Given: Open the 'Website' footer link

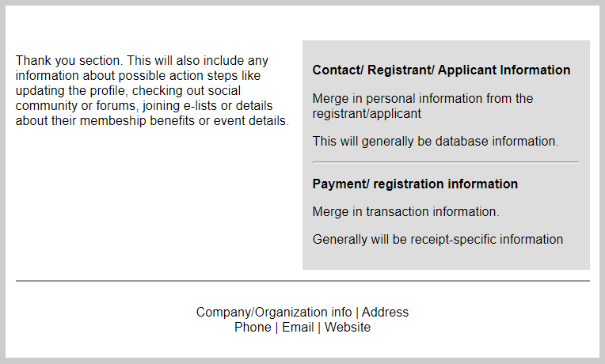Looking at the screenshot, I should [x=348, y=328].
